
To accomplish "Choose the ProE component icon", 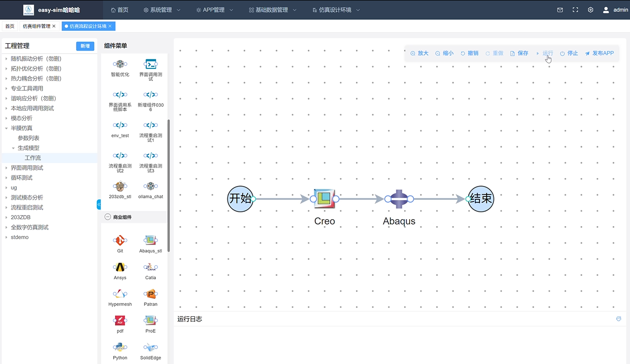I will click(150, 320).
